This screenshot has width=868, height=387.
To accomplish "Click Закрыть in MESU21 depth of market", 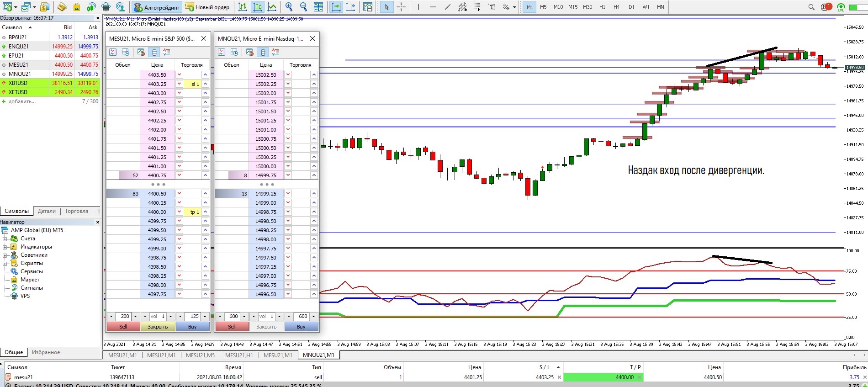I will [x=158, y=327].
